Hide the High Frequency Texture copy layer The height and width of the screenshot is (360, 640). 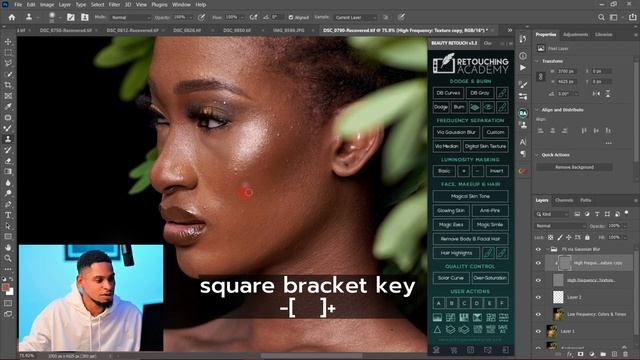click(x=538, y=263)
